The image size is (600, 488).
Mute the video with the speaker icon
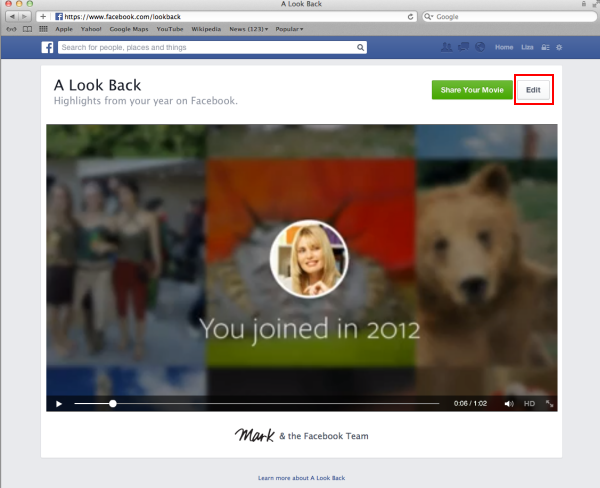click(509, 404)
